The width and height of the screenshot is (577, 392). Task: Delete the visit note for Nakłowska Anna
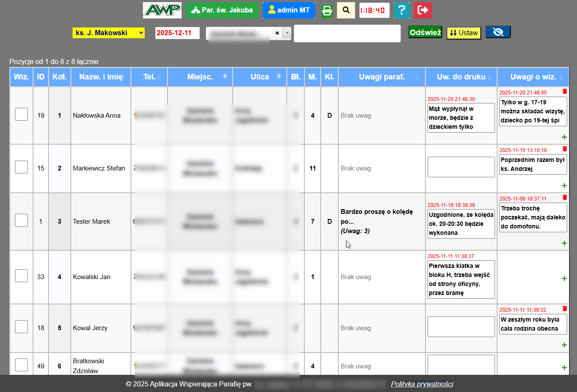click(565, 91)
